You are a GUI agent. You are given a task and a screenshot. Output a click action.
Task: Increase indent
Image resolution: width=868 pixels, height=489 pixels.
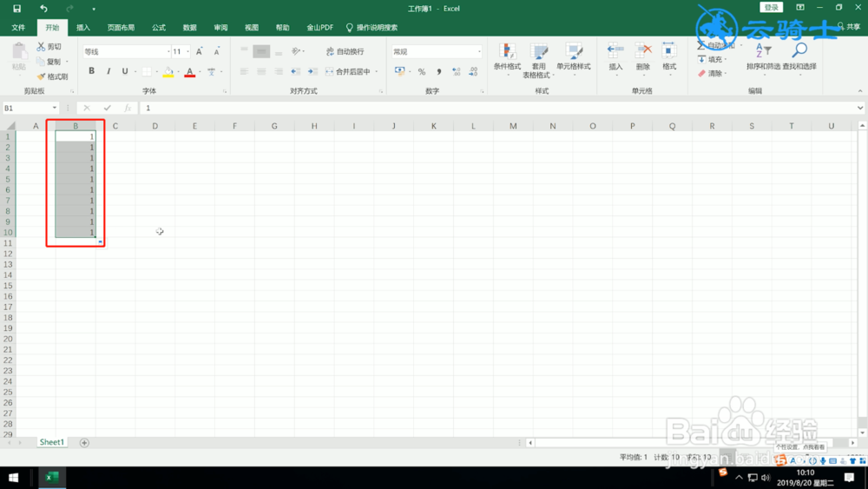[312, 71]
